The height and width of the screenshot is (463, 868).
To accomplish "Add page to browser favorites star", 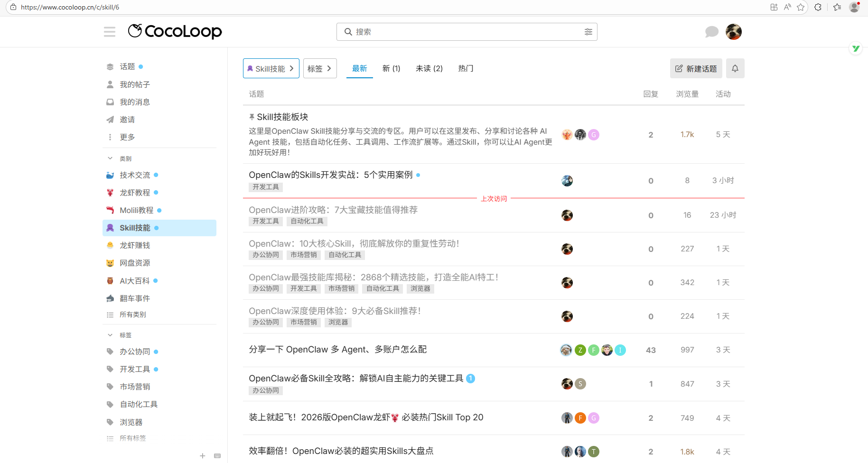I will pyautogui.click(x=801, y=7).
